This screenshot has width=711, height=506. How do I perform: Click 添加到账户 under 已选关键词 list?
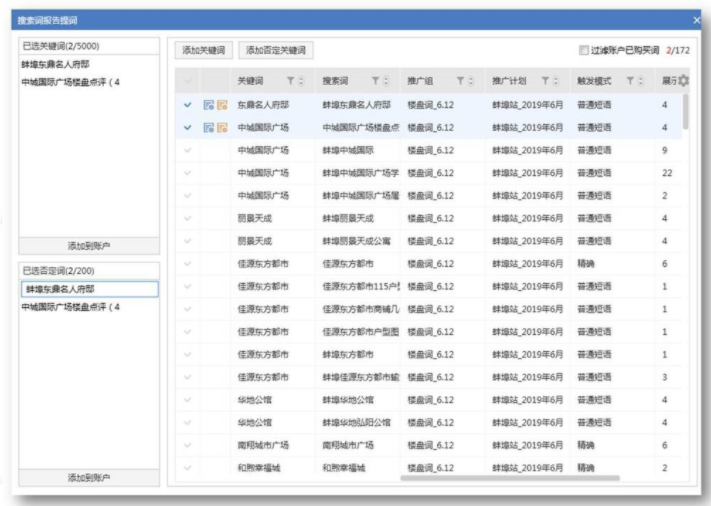pos(89,246)
